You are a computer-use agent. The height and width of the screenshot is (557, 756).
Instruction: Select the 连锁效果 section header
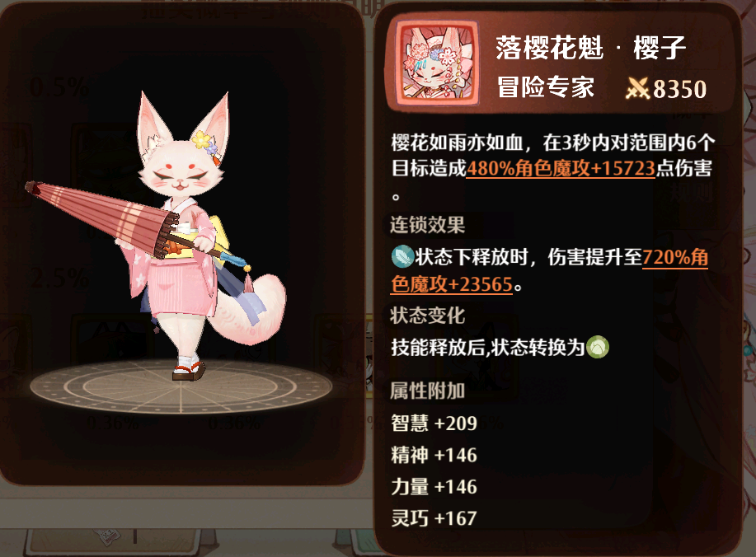point(427,225)
